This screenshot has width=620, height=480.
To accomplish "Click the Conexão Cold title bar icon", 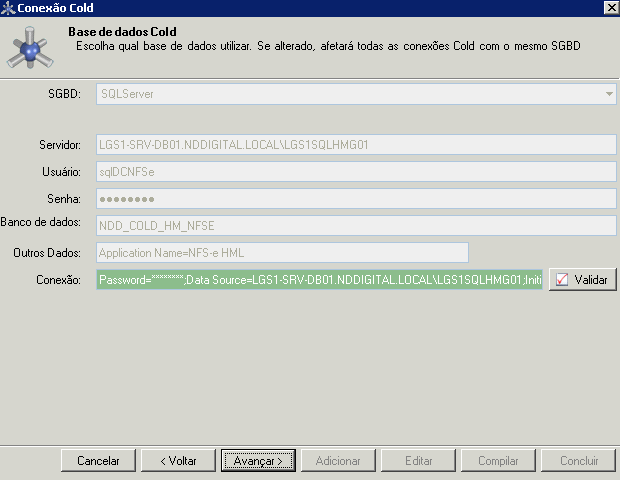I will tap(9, 8).
